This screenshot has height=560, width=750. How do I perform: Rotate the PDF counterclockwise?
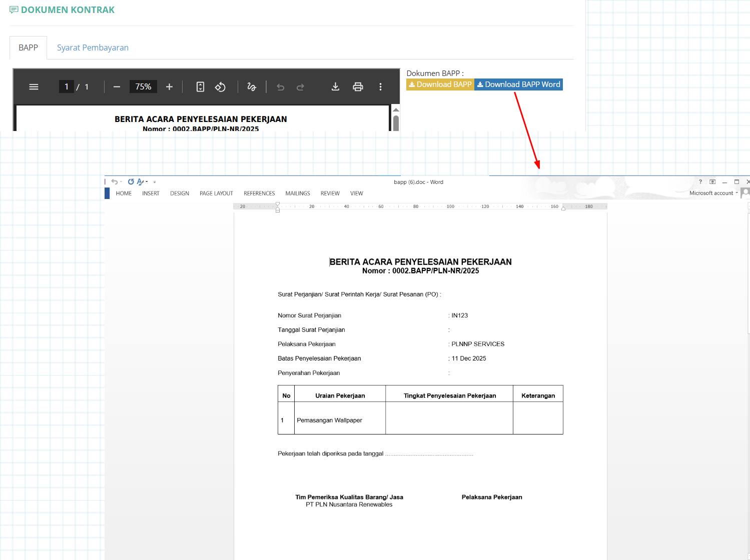220,87
